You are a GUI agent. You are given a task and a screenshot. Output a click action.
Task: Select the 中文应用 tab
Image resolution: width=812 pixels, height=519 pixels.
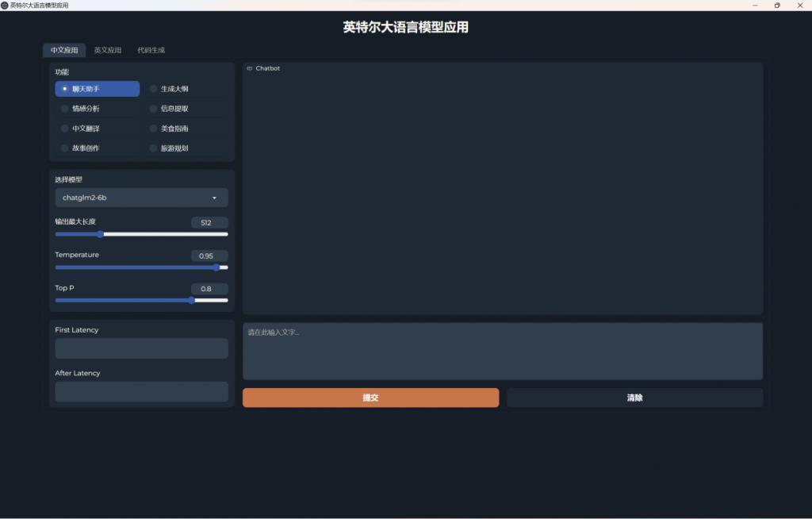pos(64,49)
